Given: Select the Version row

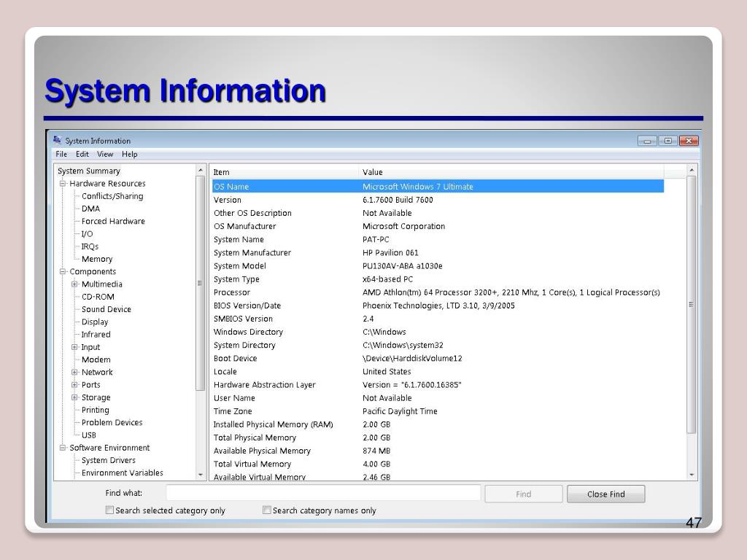Looking at the screenshot, I should 438,200.
